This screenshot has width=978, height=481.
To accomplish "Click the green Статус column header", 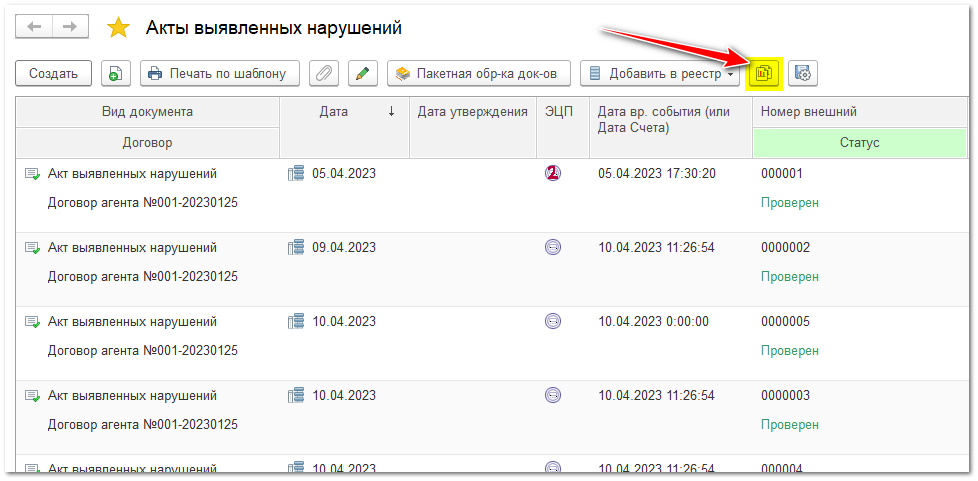I will [859, 143].
